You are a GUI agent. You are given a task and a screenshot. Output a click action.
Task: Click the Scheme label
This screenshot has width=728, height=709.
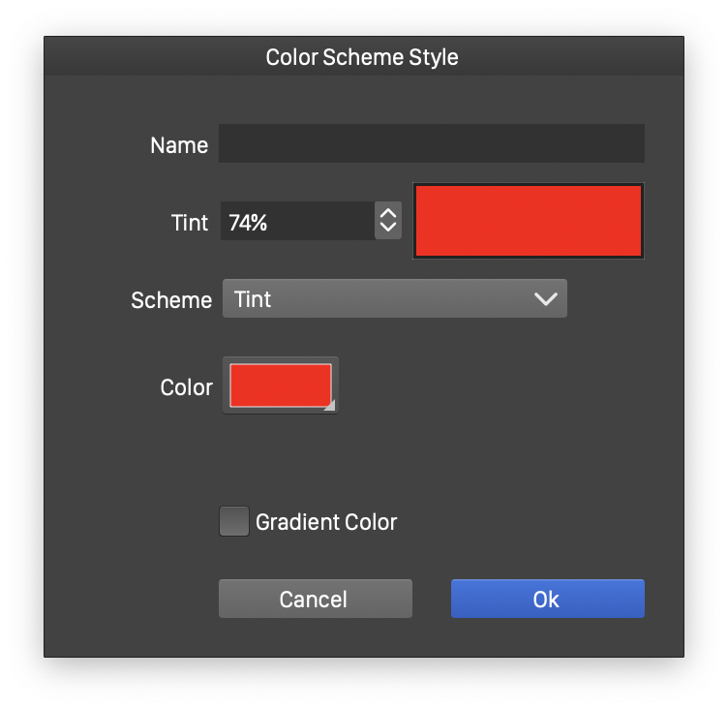click(x=171, y=300)
